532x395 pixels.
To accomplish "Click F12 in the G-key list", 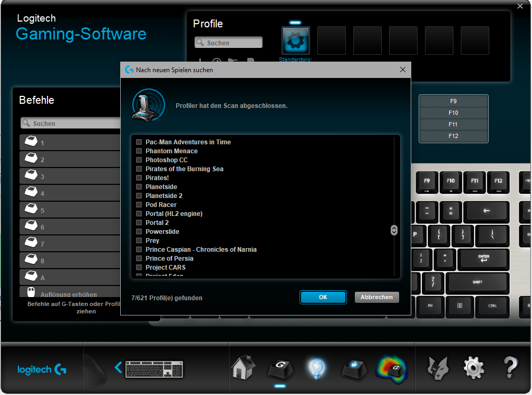I will pos(453,136).
